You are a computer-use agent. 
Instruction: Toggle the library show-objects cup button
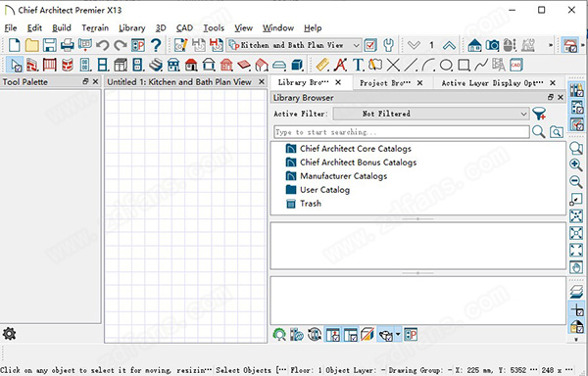(385, 335)
